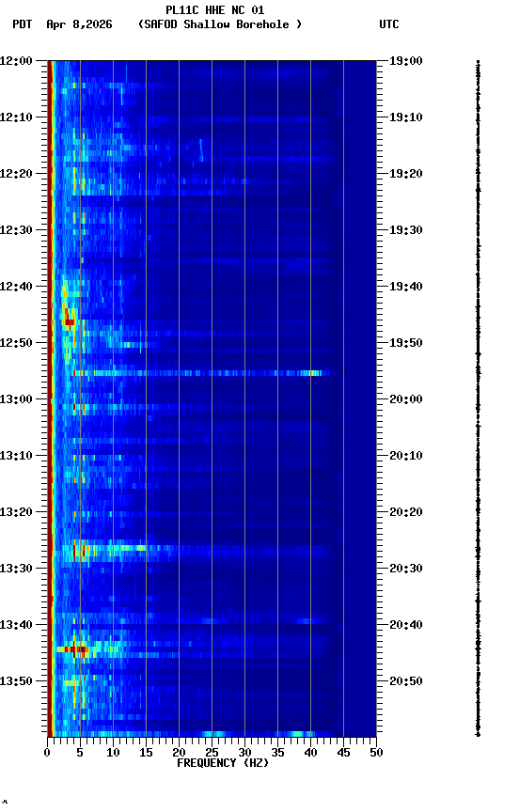Click the 15 Hz frequency tick label

tap(146, 754)
